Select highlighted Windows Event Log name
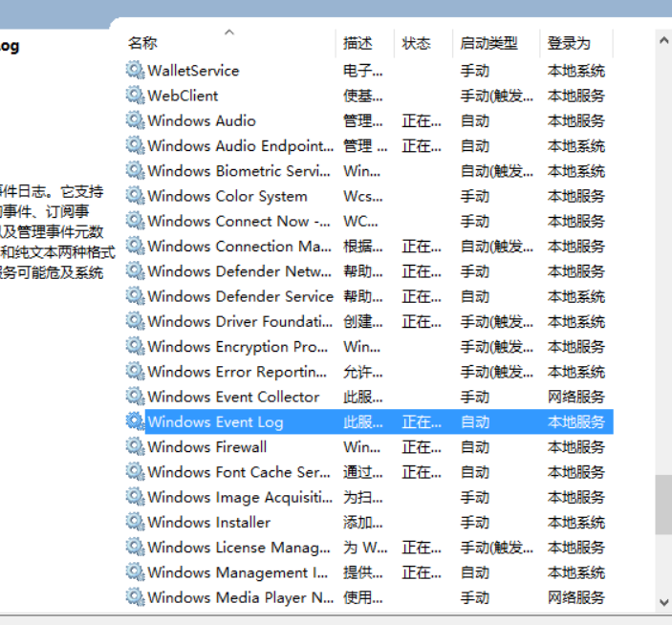This screenshot has height=625, width=672. click(x=216, y=422)
